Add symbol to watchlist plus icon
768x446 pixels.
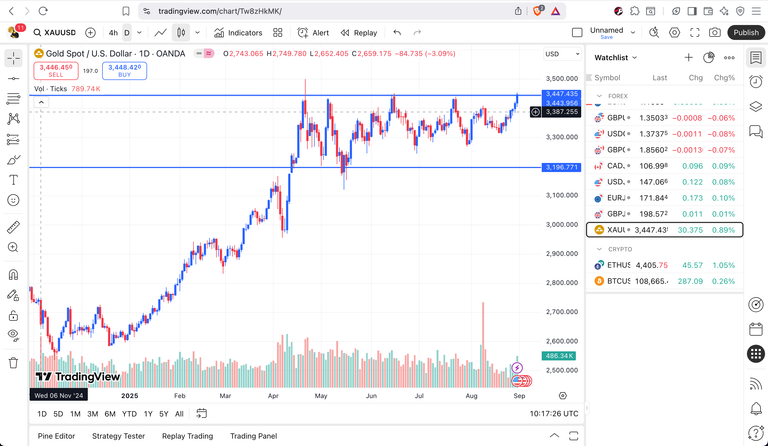[689, 58]
